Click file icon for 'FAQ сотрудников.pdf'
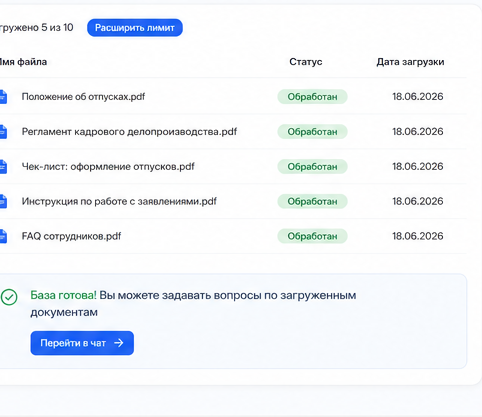The width and height of the screenshot is (482, 417). pos(3,236)
